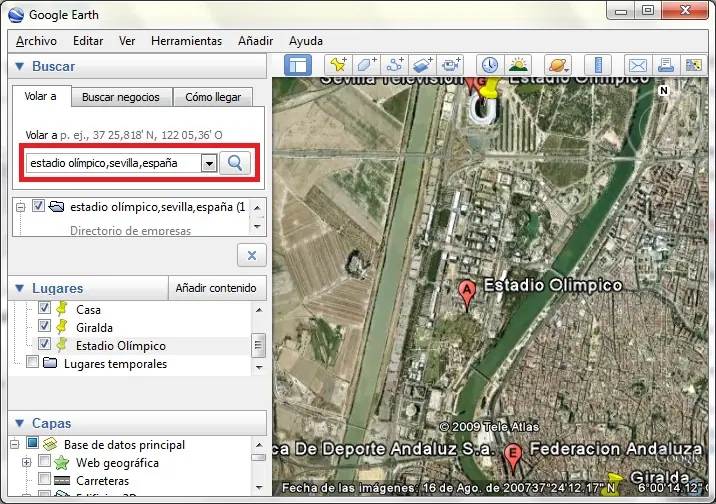
Task: Click the fly-to search text field
Action: click(113, 163)
